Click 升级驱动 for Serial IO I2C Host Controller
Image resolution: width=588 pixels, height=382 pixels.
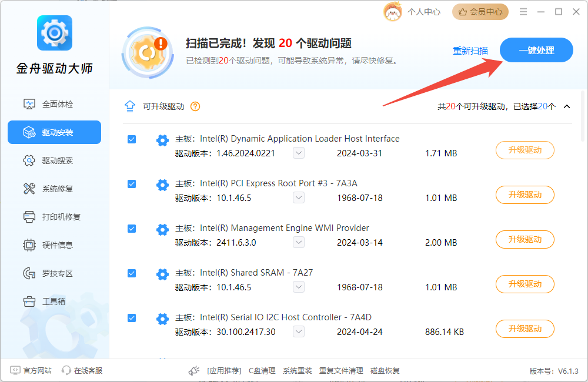pos(525,329)
